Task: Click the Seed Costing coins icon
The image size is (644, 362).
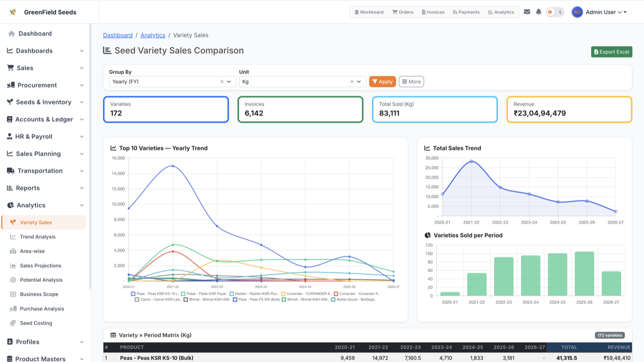Action: pos(13,323)
